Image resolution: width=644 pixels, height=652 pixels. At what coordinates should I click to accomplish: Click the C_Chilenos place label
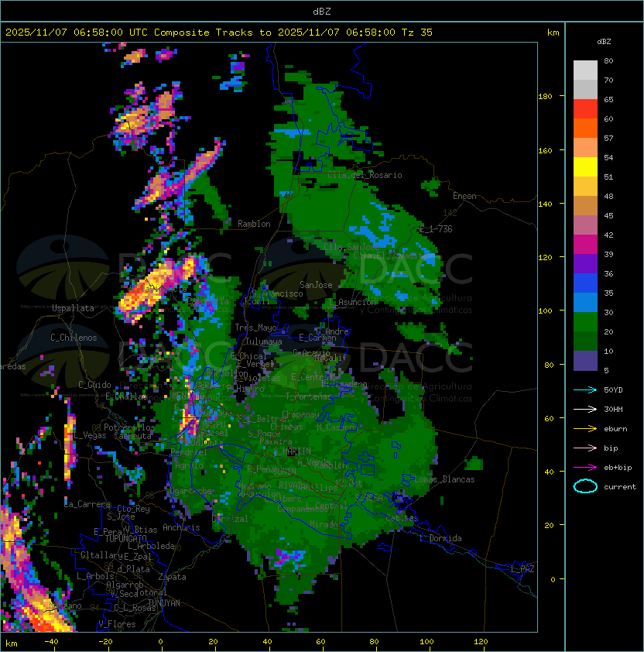74,338
